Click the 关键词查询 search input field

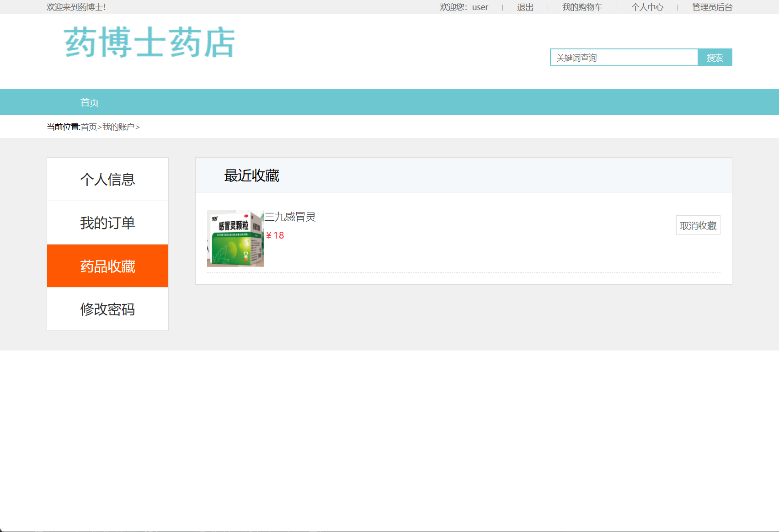coord(624,57)
